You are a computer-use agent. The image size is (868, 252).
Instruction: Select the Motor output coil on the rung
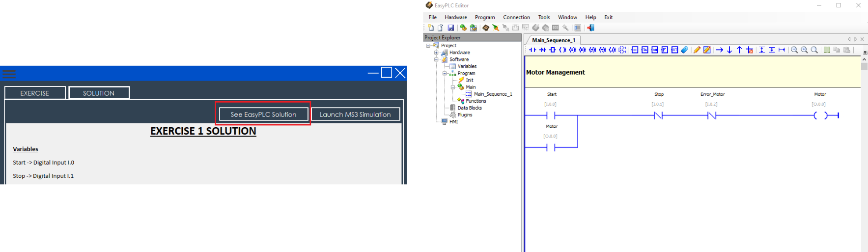click(x=820, y=115)
